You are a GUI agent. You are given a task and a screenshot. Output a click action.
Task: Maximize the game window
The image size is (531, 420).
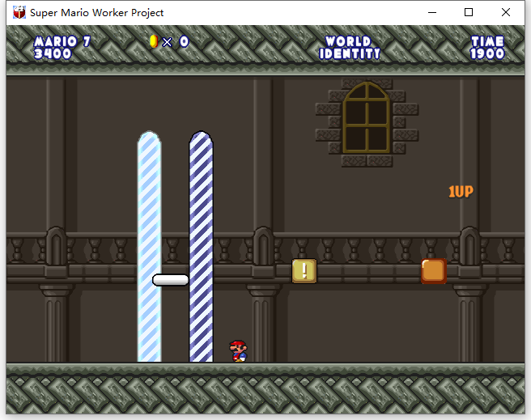[x=469, y=12]
